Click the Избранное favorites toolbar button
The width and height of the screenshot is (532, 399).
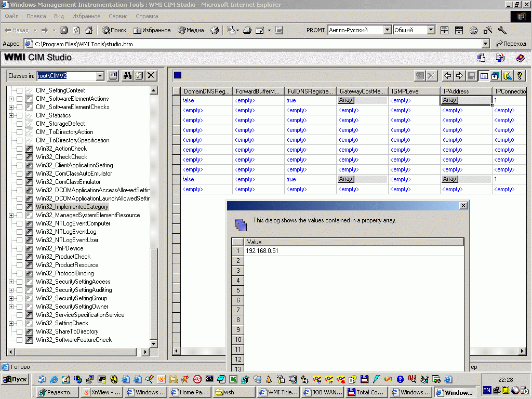[x=152, y=30]
